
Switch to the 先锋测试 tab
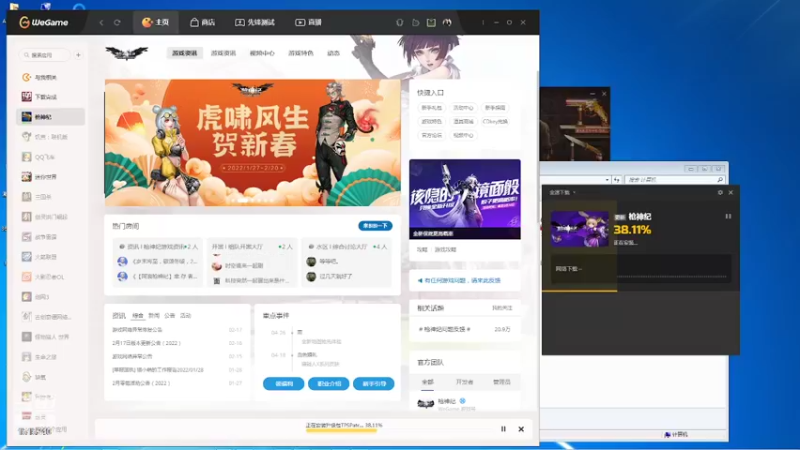[x=255, y=22]
